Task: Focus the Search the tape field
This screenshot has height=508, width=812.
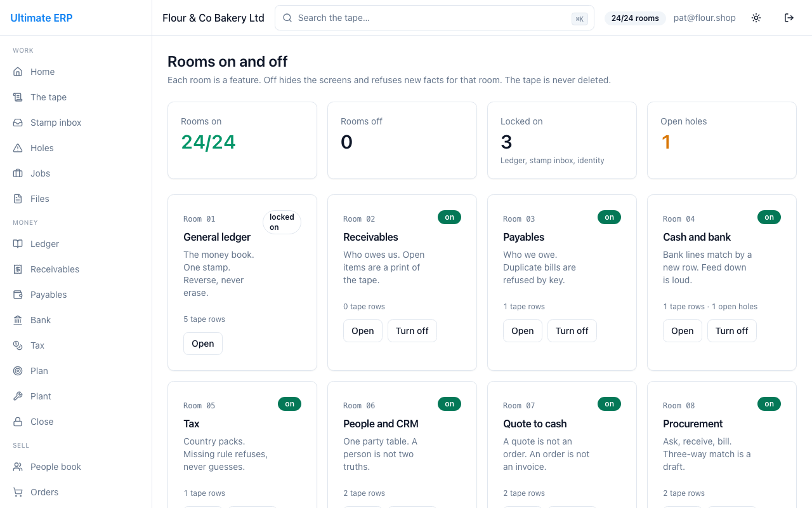Action: (435, 18)
